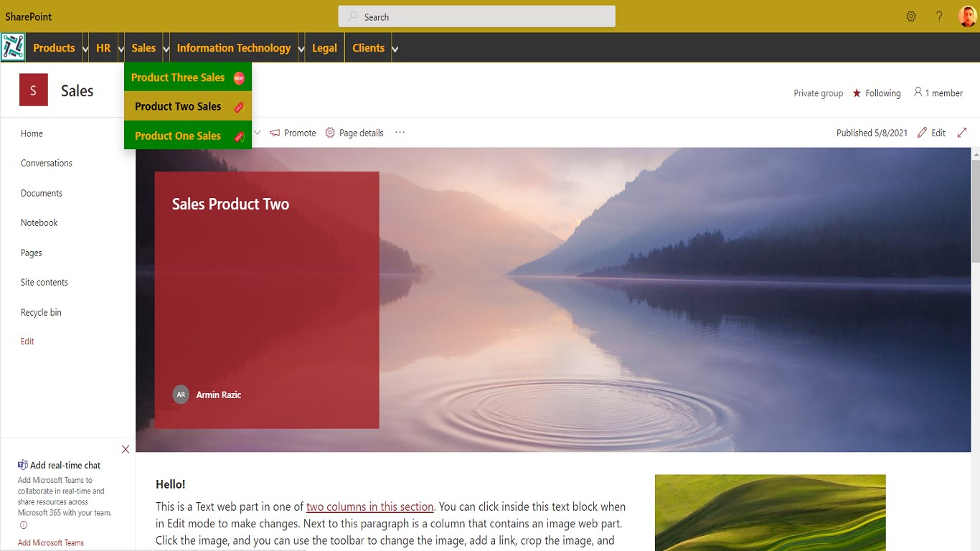Expand the Products menu chevron
980x551 pixels.
coord(85,49)
